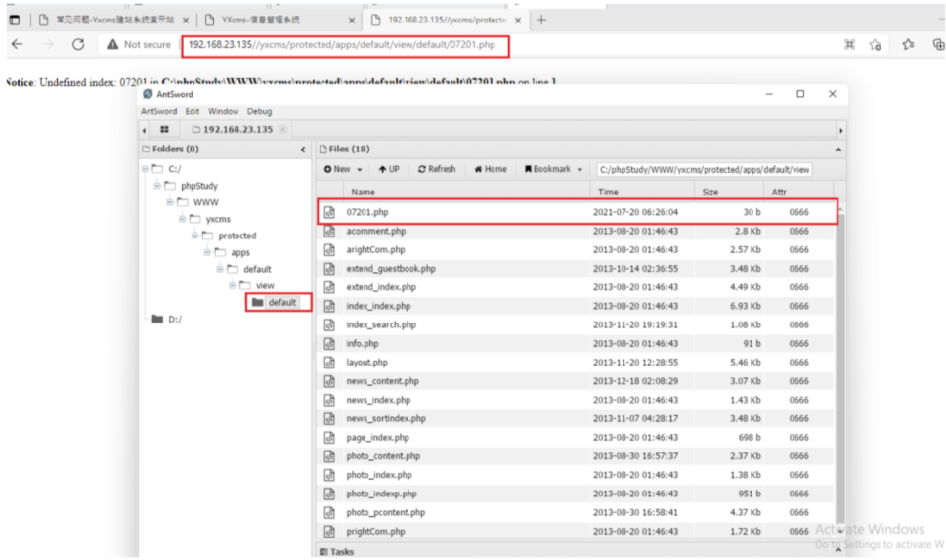The image size is (946, 560).
Task: Reload the browser page
Action: pos(78,44)
